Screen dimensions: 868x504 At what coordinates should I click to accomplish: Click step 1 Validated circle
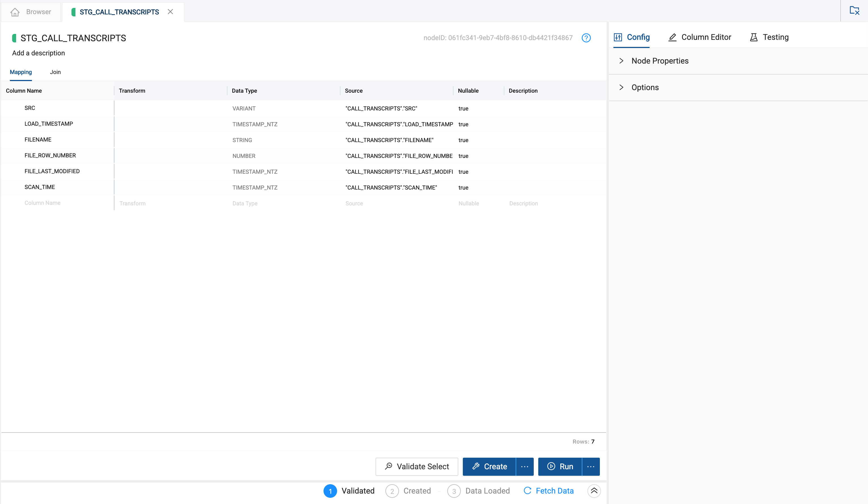tap(330, 491)
